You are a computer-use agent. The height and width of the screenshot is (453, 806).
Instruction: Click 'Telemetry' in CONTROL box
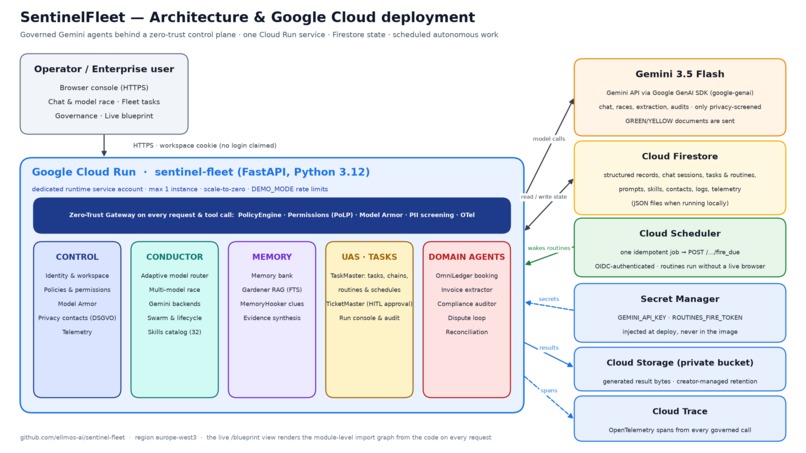point(77,332)
